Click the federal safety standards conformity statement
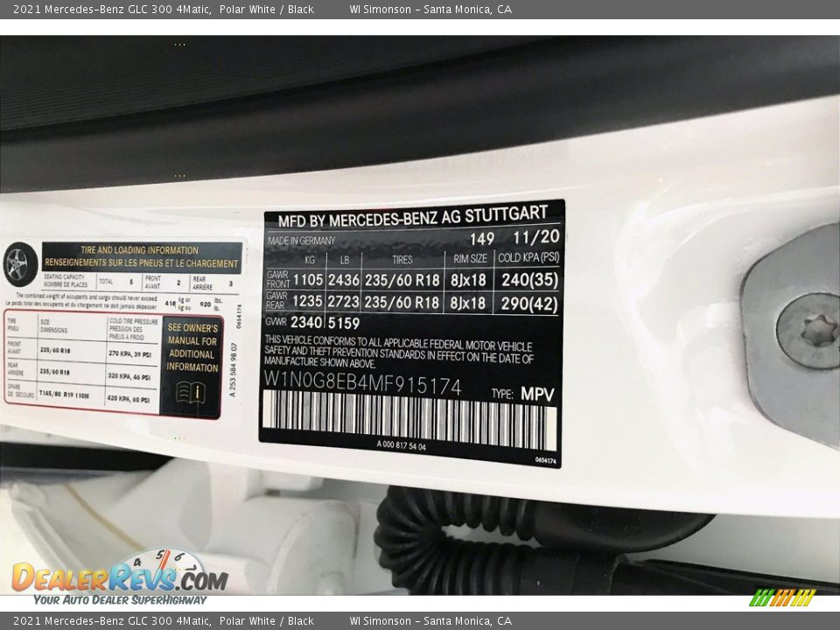The height and width of the screenshot is (630, 840). (399, 352)
